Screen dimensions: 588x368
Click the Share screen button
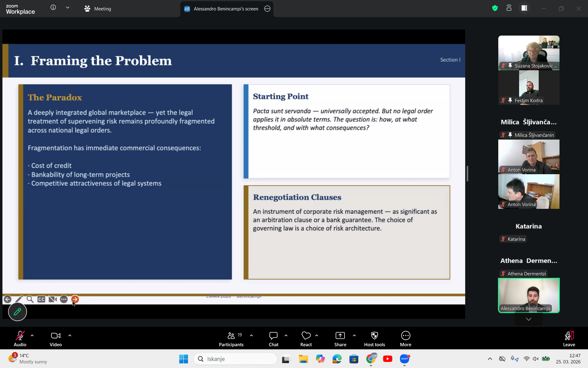click(340, 339)
